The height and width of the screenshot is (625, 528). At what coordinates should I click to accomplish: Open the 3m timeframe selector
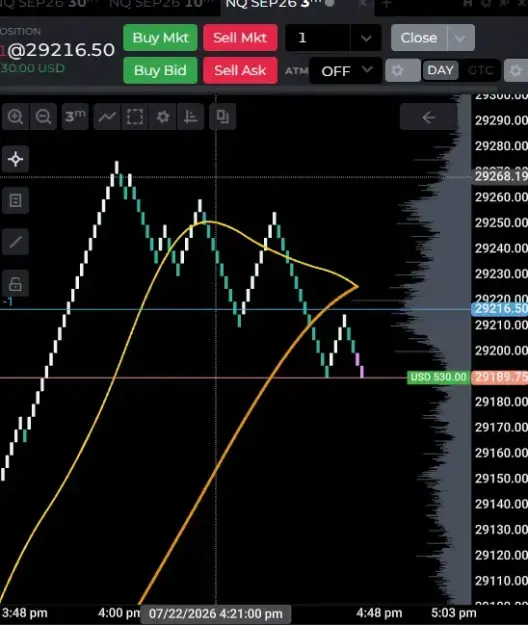pos(75,117)
